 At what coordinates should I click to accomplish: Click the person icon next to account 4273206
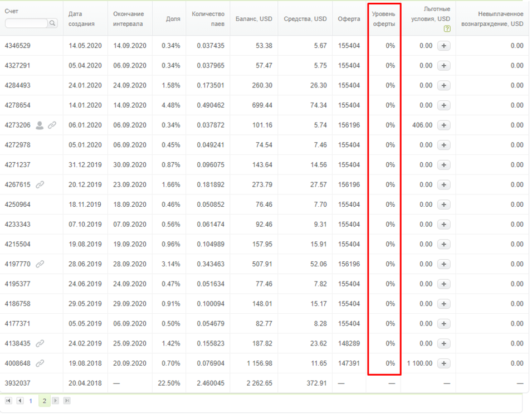pos(40,125)
